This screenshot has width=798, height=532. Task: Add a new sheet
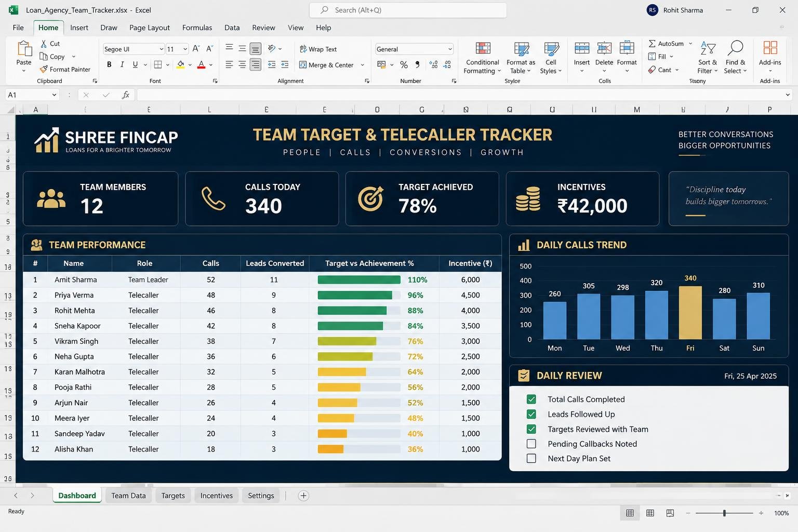[x=303, y=496]
